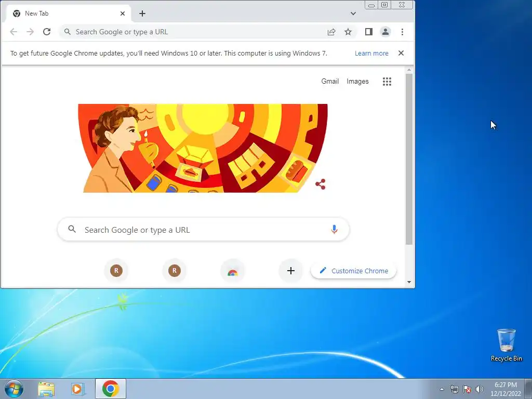The width and height of the screenshot is (532, 399).
Task: Minimize the Chrome window
Action: [x=371, y=5]
